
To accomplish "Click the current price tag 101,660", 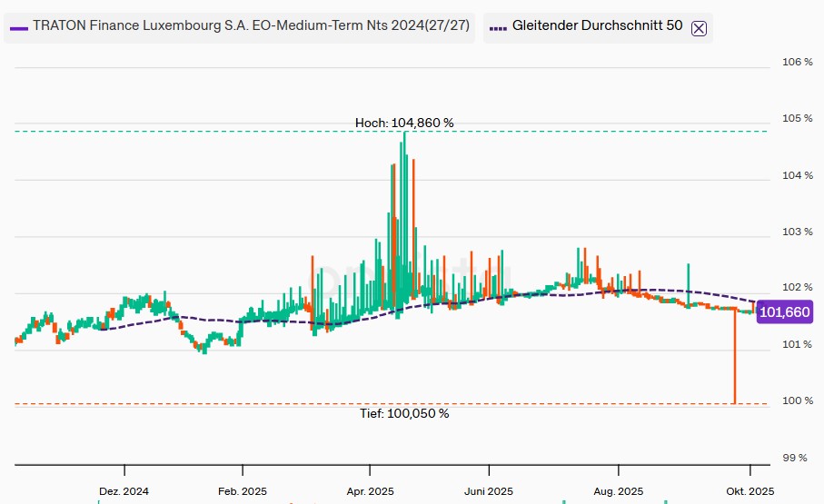I will point(784,312).
